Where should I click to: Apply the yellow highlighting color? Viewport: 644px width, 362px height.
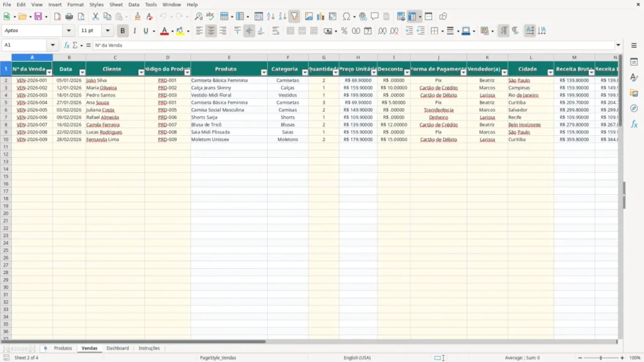180,31
